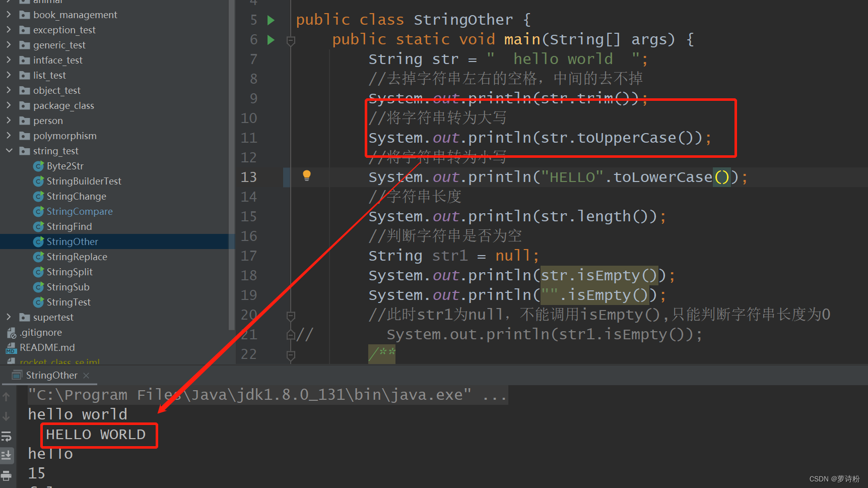Expand the exception_test folder
The height and width of the screenshot is (488, 868).
[9, 30]
